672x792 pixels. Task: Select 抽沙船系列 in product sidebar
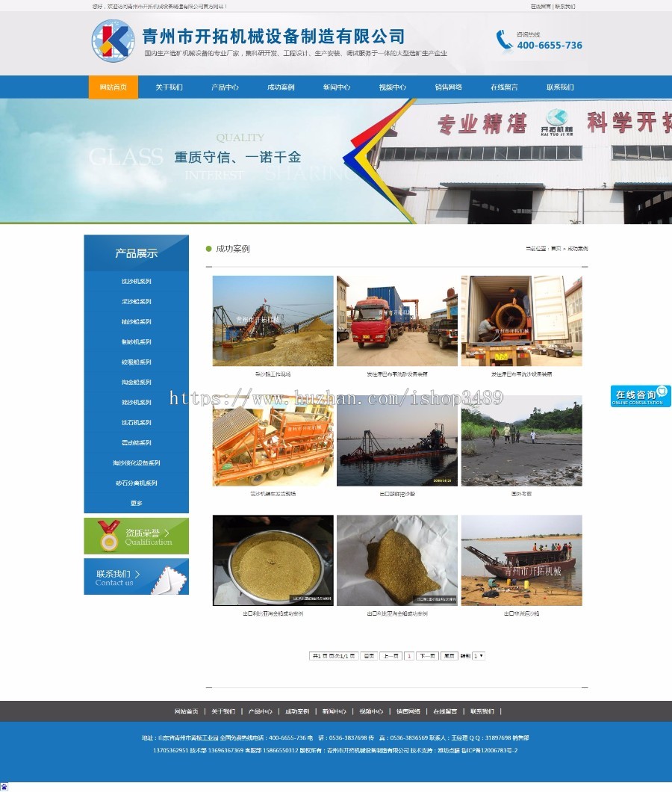137,322
